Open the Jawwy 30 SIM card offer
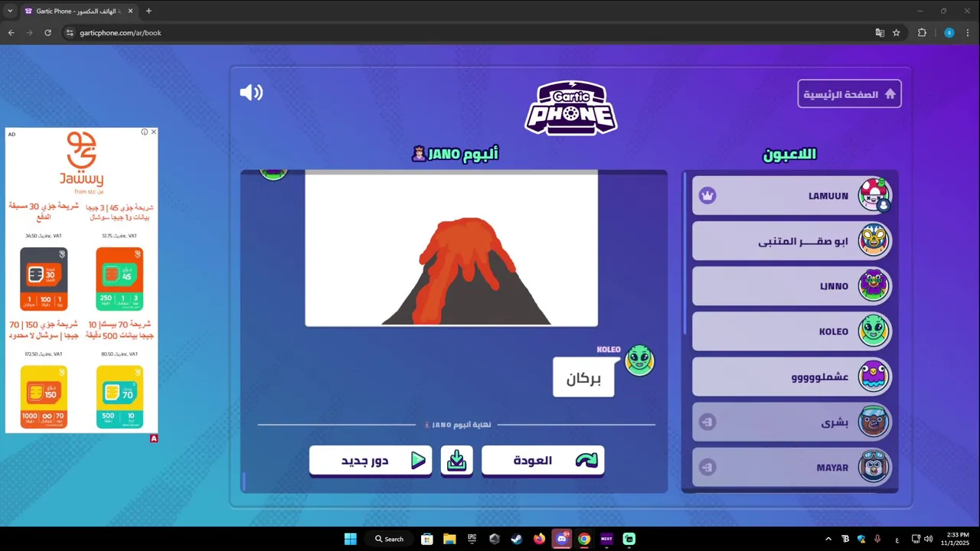980x551 pixels. (x=44, y=279)
